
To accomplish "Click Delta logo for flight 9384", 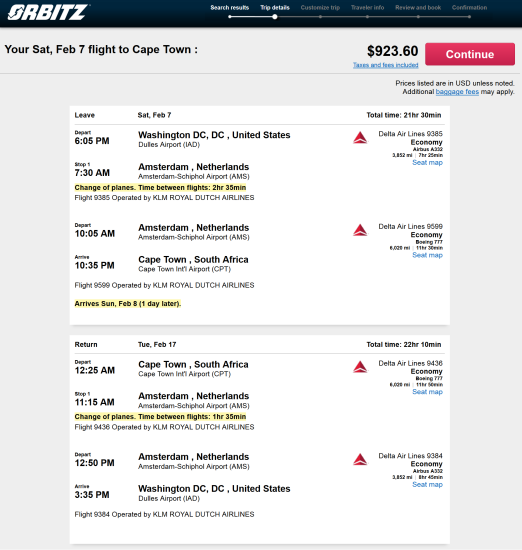I will pos(360,460).
